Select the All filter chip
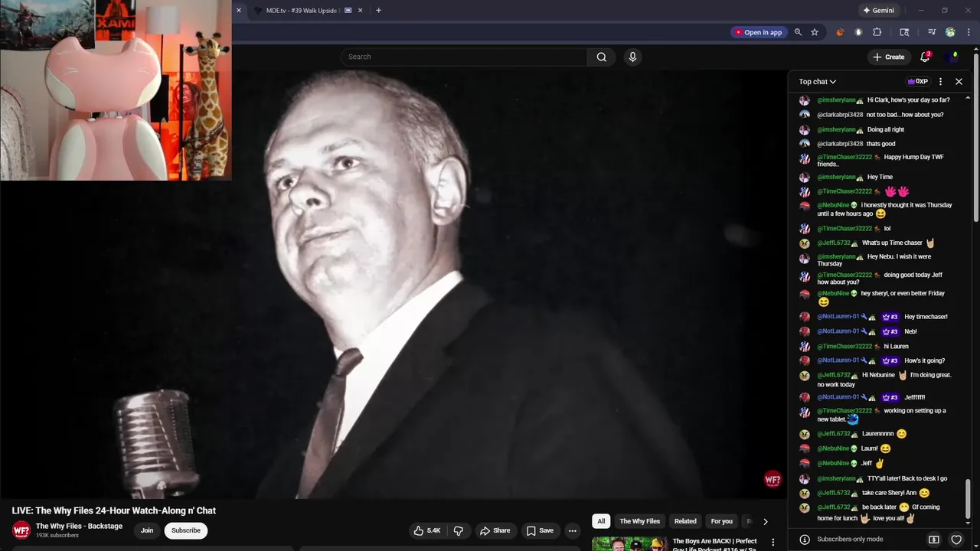 [x=601, y=521]
